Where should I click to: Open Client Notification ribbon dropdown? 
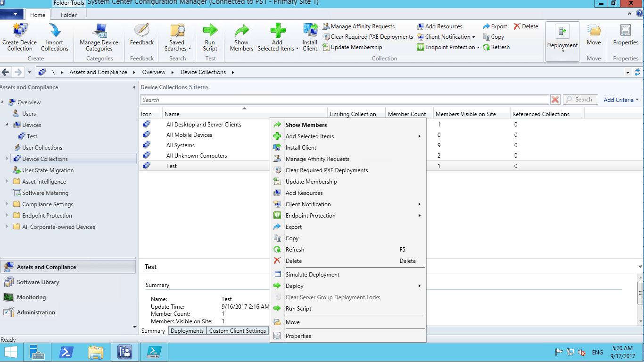(446, 37)
